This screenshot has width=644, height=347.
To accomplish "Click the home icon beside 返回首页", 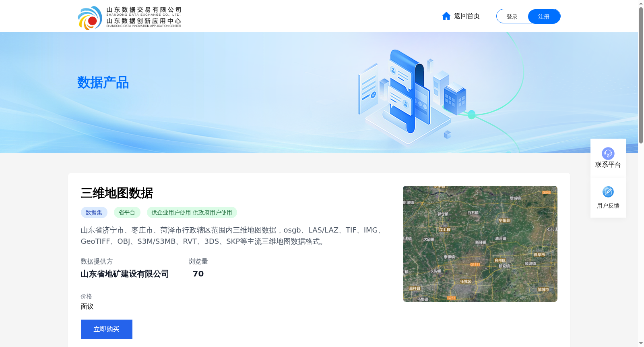I will 446,16.
